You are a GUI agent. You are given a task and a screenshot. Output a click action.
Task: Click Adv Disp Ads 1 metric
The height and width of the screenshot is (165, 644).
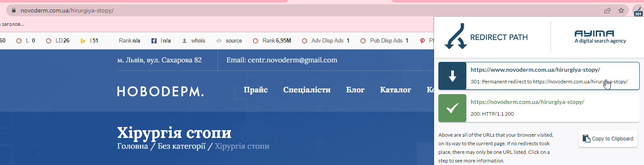point(325,41)
